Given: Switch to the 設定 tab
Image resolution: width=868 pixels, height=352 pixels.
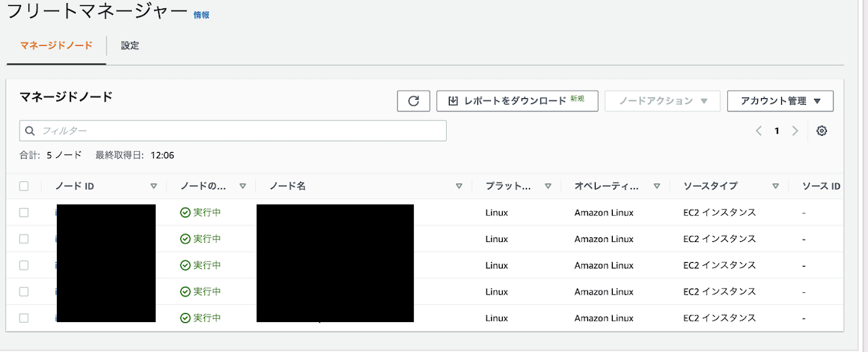Looking at the screenshot, I should point(130,46).
